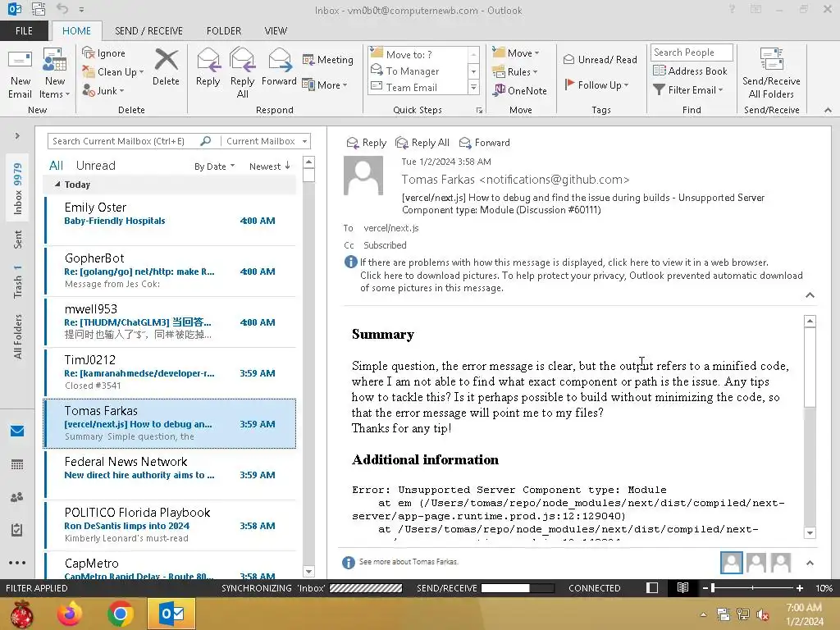Collapse the Today group
840x630 pixels.
point(57,185)
